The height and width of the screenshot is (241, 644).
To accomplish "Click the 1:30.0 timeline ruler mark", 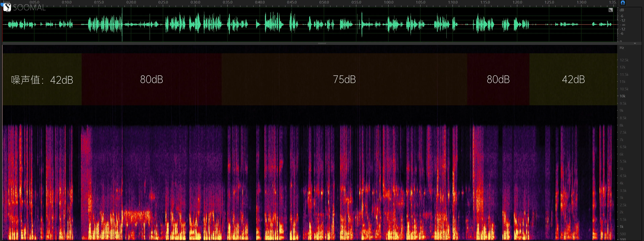I will (581, 2).
